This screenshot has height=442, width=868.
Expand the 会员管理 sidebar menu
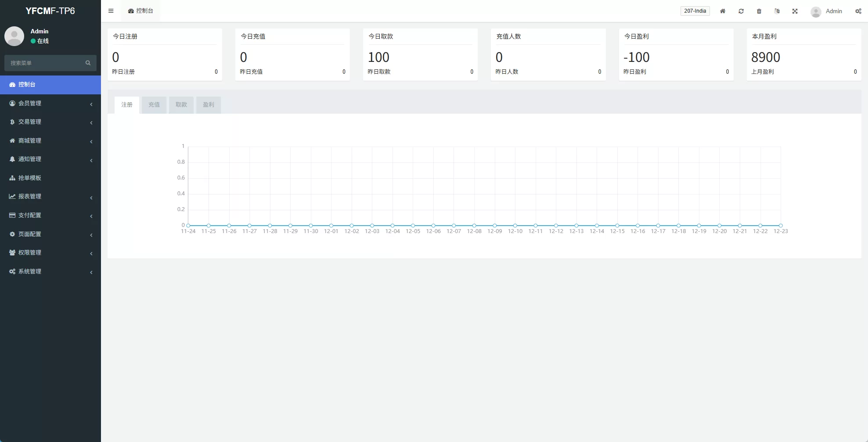(50, 103)
